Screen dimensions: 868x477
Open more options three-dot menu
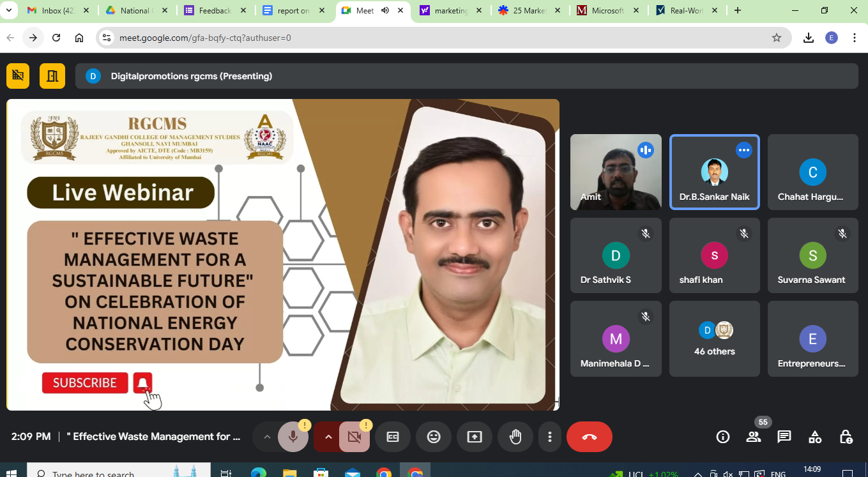[x=549, y=437]
